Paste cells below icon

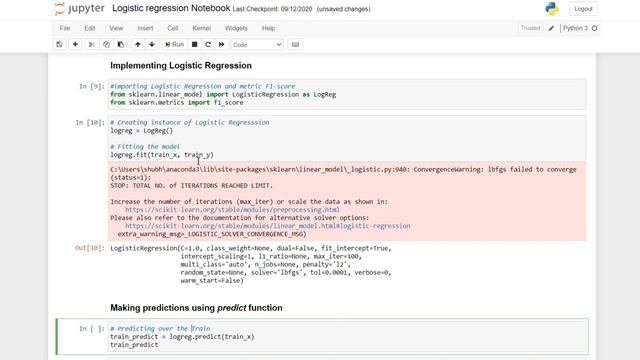121,44
